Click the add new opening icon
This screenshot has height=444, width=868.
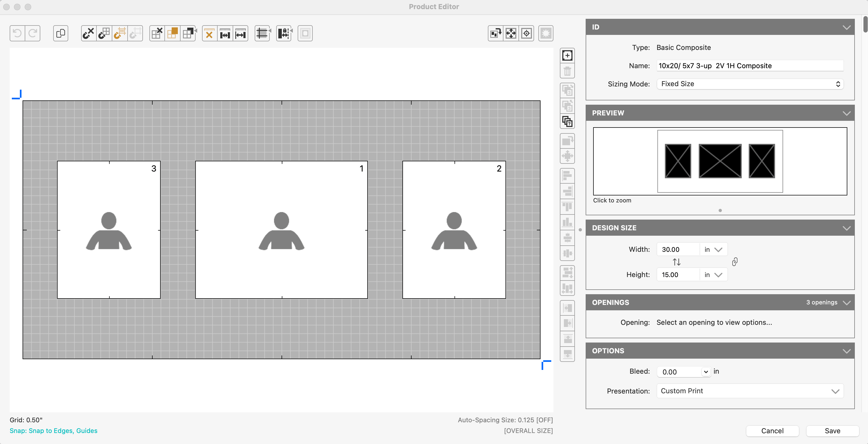click(x=567, y=56)
